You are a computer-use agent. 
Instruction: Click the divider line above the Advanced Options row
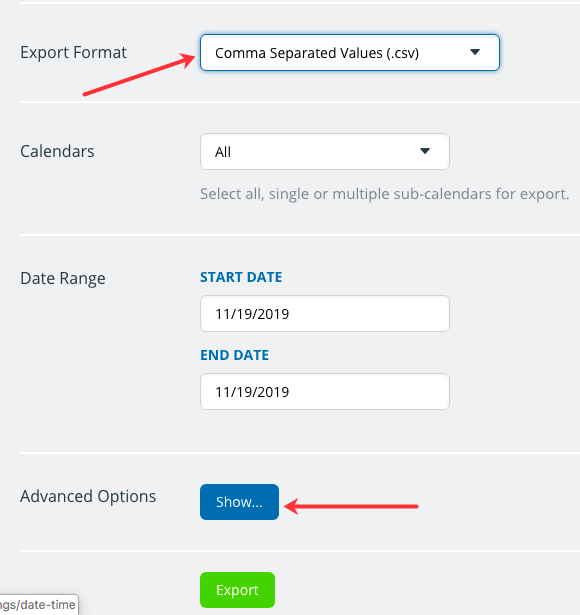pyautogui.click(x=300, y=453)
